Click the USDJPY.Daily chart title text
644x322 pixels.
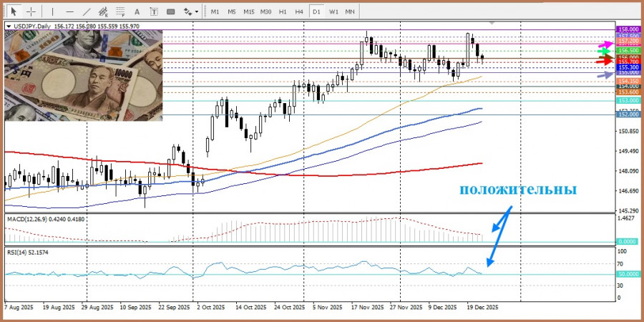coord(32,26)
